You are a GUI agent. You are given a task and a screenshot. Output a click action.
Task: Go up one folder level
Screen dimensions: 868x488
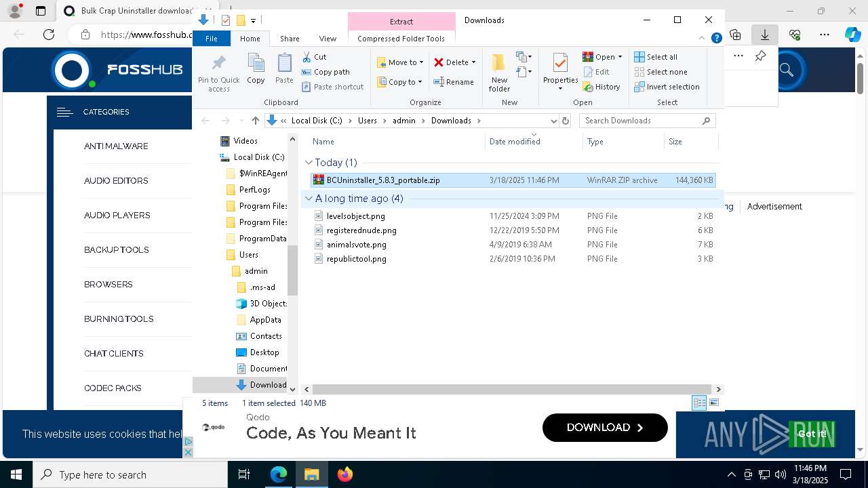[x=255, y=121]
